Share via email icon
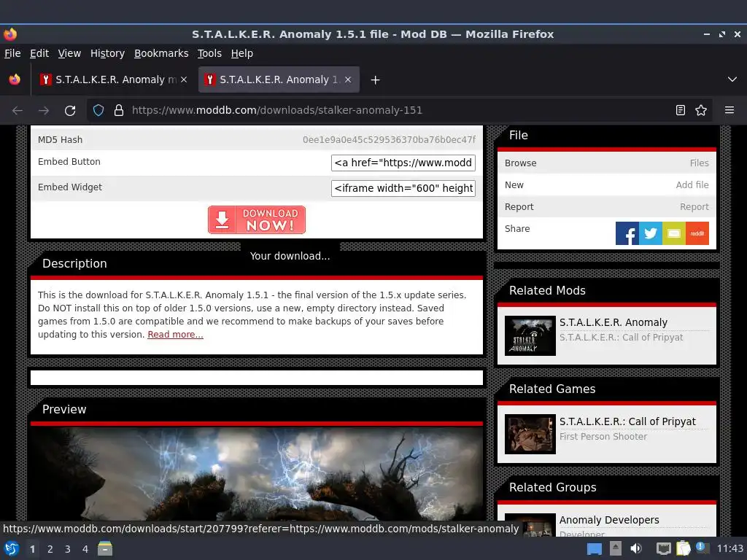This screenshot has height=560, width=747. pyautogui.click(x=673, y=233)
